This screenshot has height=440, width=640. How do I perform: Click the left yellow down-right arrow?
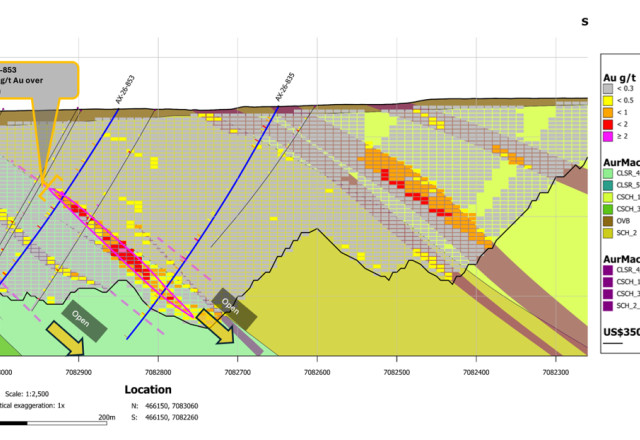tap(66, 338)
